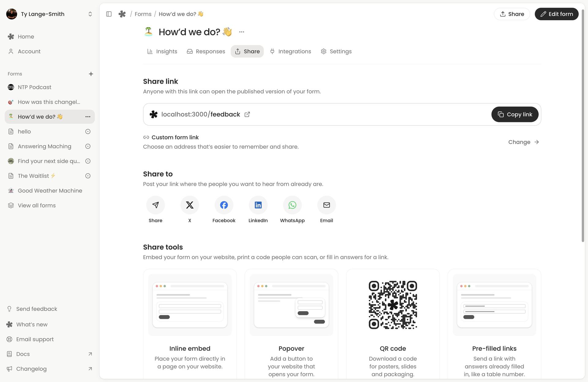The image size is (588, 382).
Task: Click status circle next to The Waitlist
Action: coord(88,176)
